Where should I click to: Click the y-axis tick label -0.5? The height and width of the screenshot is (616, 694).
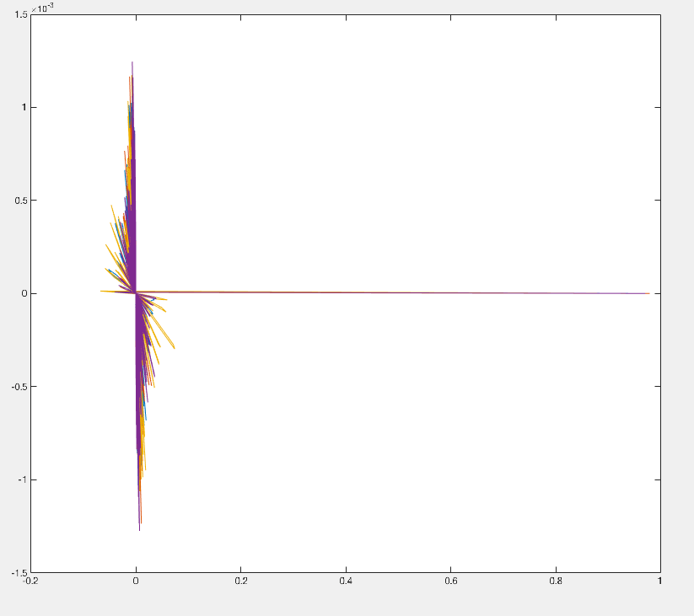(19, 387)
